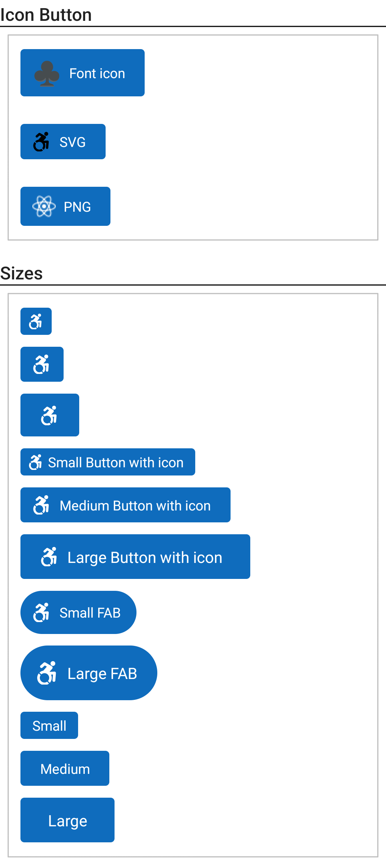Select the Large Button with icon
The width and height of the screenshot is (386, 868).
point(135,557)
